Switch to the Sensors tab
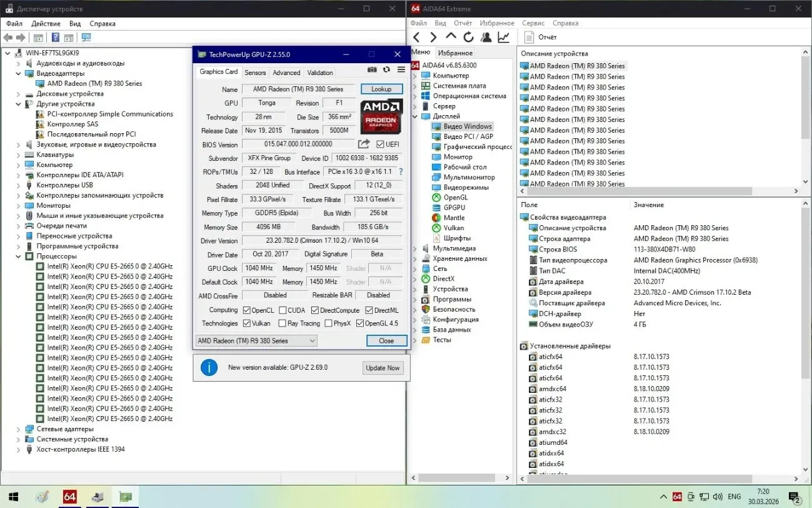812x508 pixels. click(255, 73)
